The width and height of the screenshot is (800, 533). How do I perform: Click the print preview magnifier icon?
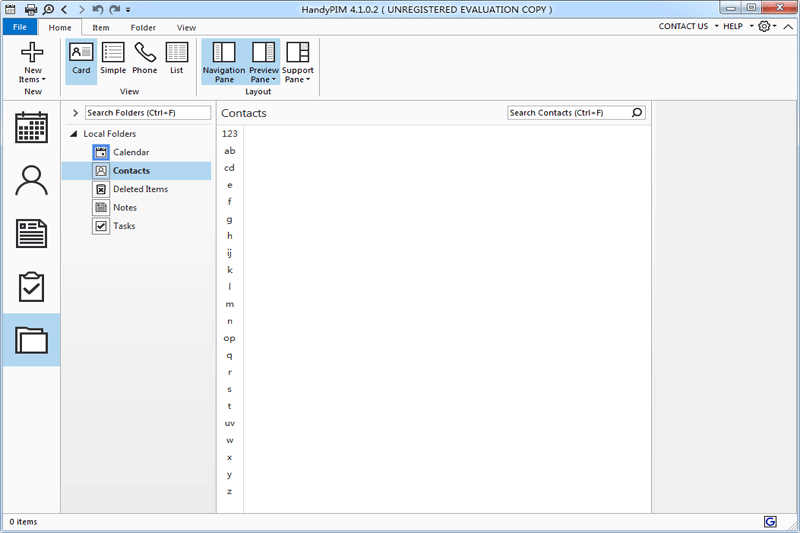[x=48, y=9]
